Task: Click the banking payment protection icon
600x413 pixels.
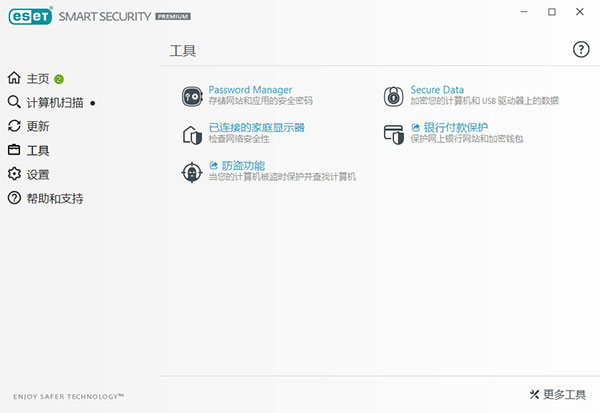Action: tap(394, 134)
